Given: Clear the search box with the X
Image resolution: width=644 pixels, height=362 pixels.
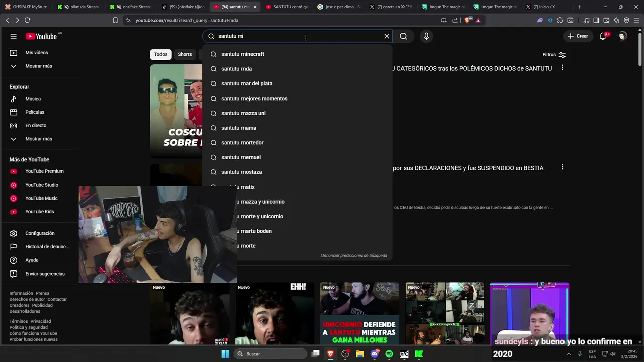Looking at the screenshot, I should 387,36.
